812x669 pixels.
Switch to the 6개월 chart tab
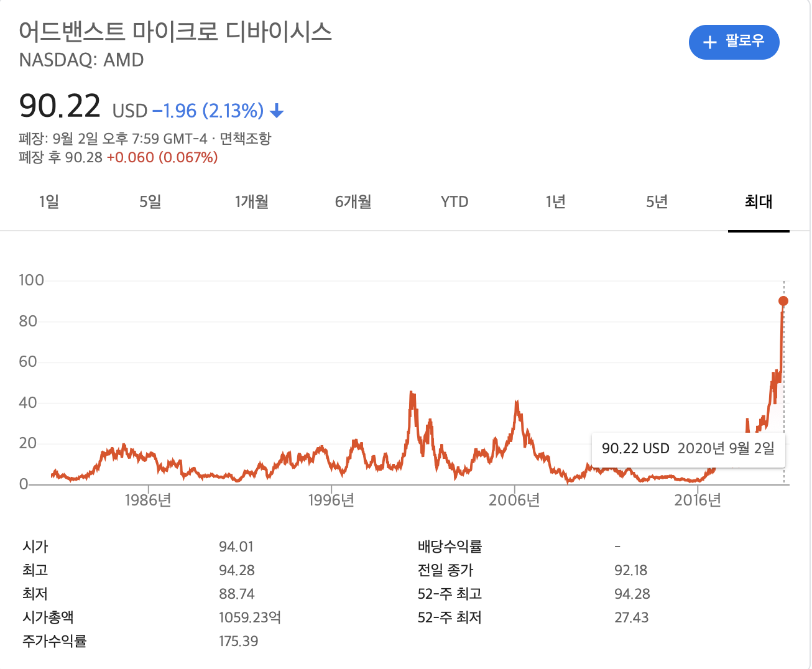(x=353, y=201)
